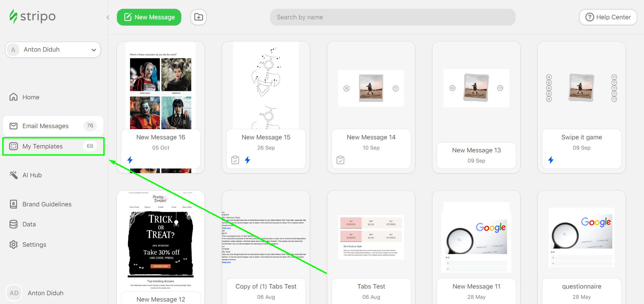The width and height of the screenshot is (644, 304).
Task: Click the Stripo logo
Action: pyautogui.click(x=33, y=16)
